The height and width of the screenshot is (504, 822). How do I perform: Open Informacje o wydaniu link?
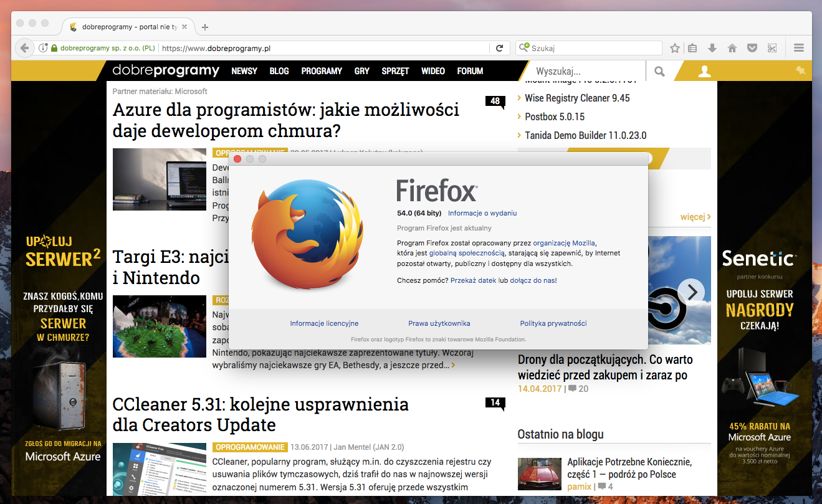coord(482,213)
